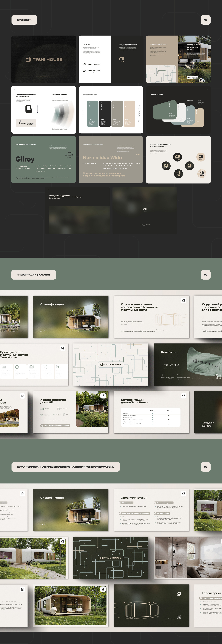Click the detailed house presentation section label

pyautogui.click(x=66, y=467)
